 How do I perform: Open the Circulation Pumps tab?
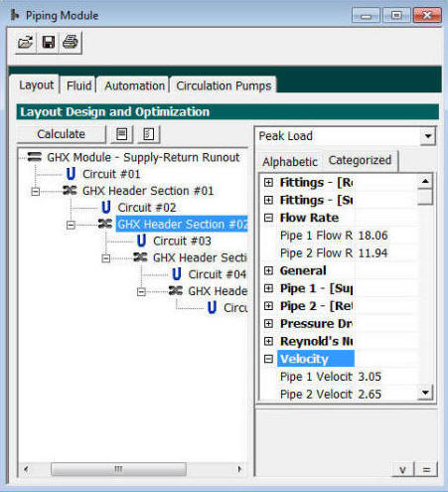click(x=224, y=85)
